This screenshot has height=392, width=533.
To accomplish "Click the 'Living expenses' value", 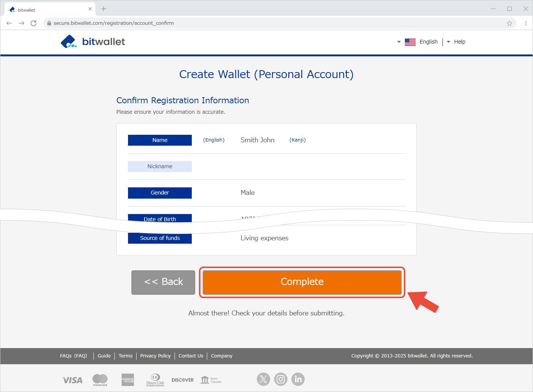I will [x=265, y=238].
